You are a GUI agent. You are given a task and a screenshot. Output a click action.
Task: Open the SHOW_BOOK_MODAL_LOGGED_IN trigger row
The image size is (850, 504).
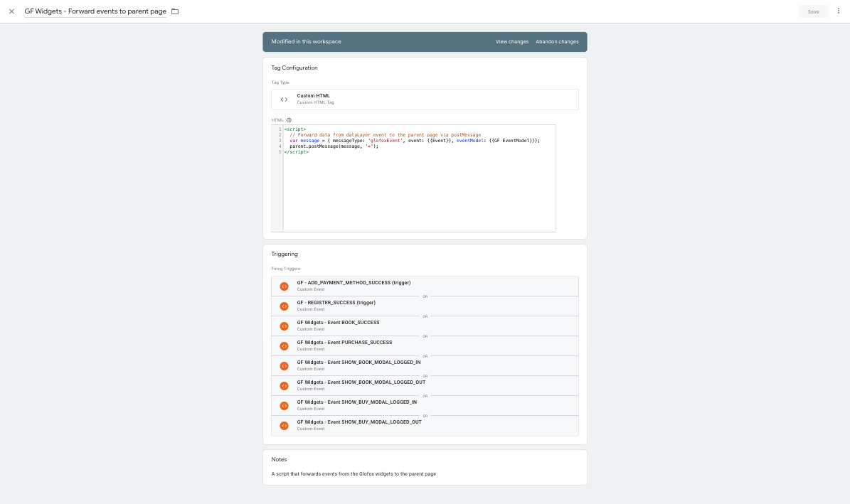(425, 366)
